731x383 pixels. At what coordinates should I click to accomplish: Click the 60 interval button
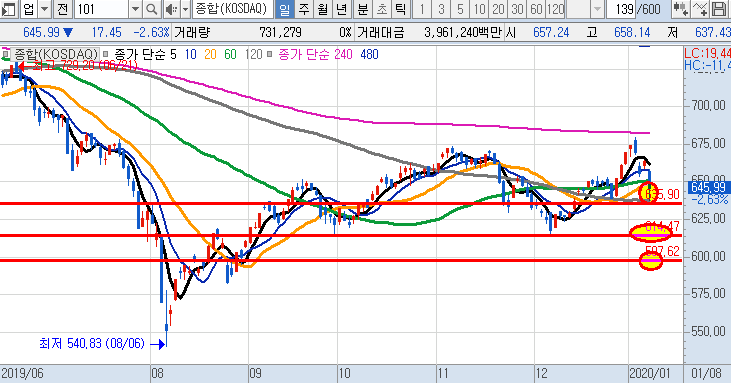[x=536, y=9]
